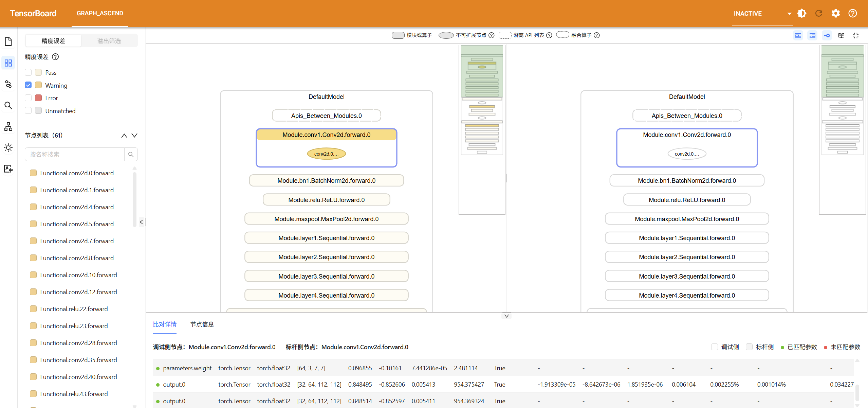Collapse the bottom detail panel chevron

(x=506, y=316)
